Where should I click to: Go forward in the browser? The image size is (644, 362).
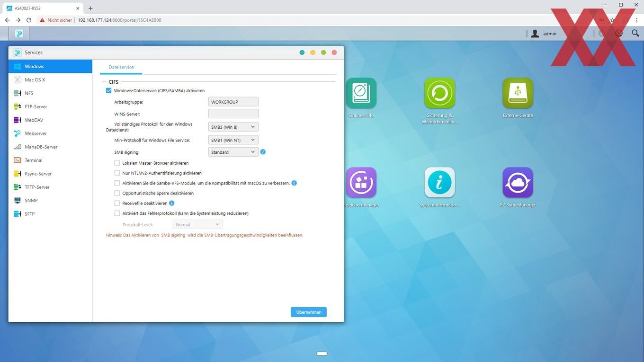(18, 20)
